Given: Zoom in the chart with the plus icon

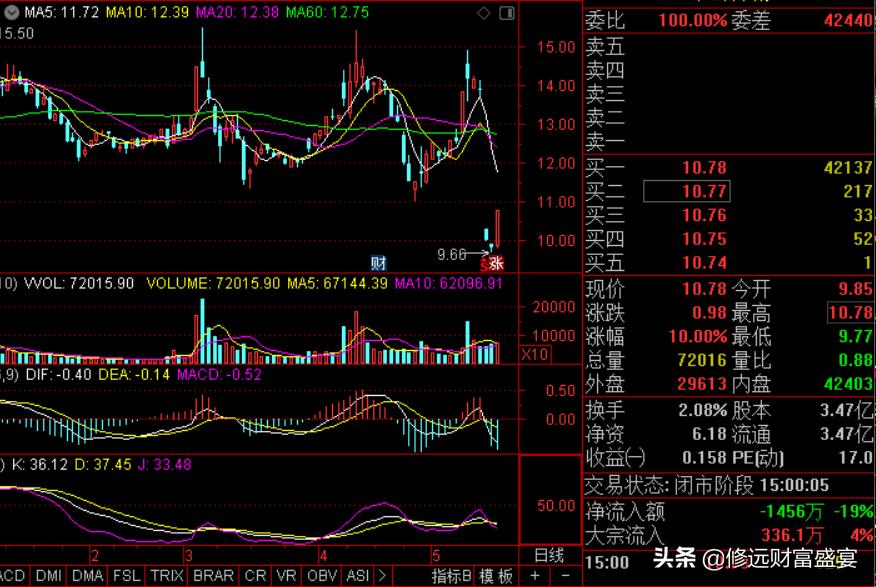Looking at the screenshot, I should 534,575.
